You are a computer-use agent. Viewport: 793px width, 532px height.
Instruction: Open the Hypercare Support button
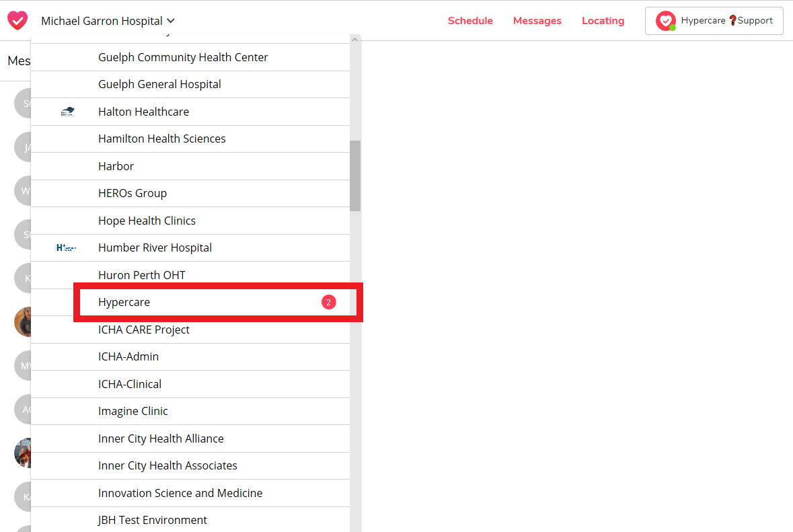pos(714,21)
